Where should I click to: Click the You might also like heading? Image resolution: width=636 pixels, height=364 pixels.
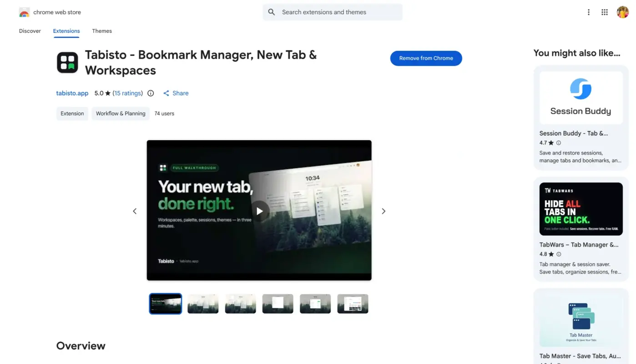[x=577, y=53]
